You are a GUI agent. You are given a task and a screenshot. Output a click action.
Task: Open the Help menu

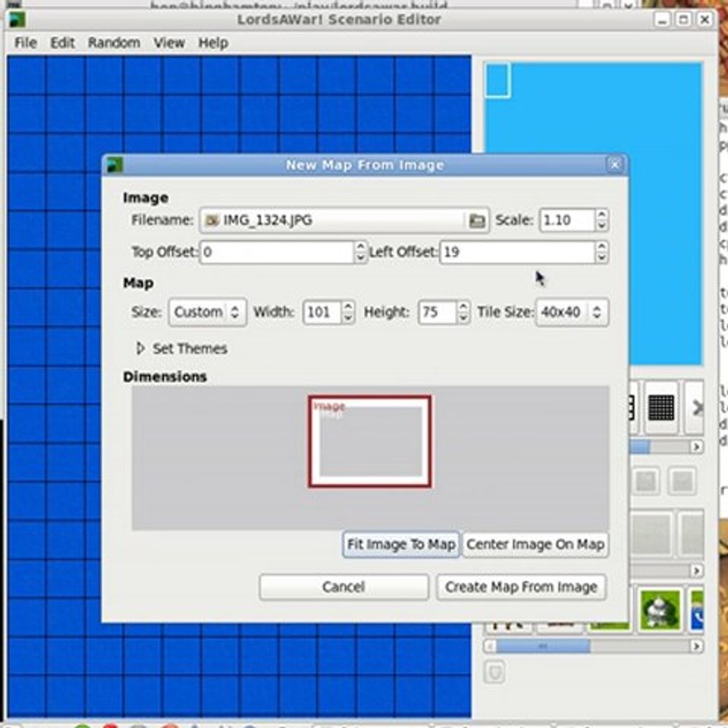213,42
